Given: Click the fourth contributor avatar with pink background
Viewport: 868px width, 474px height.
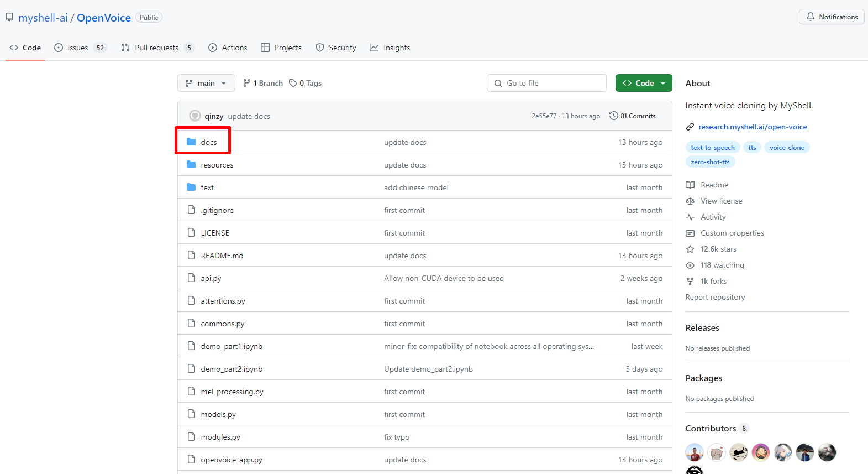Looking at the screenshot, I should click(761, 452).
